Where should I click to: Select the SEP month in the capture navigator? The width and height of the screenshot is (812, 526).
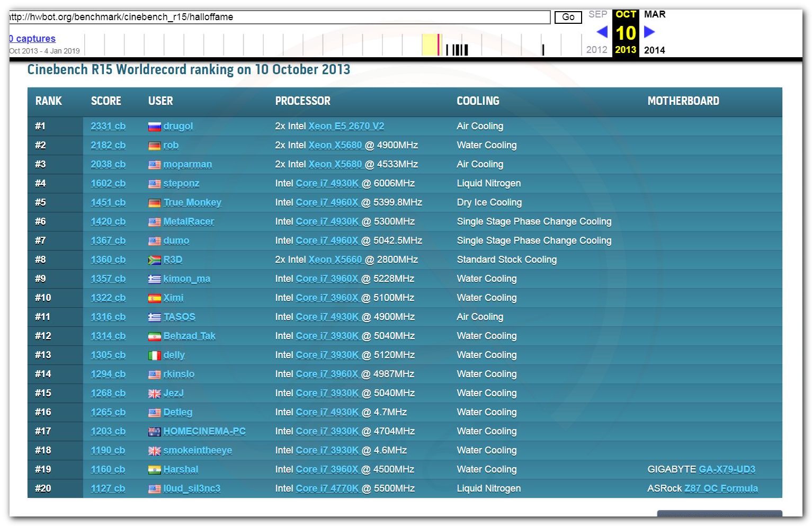[597, 14]
